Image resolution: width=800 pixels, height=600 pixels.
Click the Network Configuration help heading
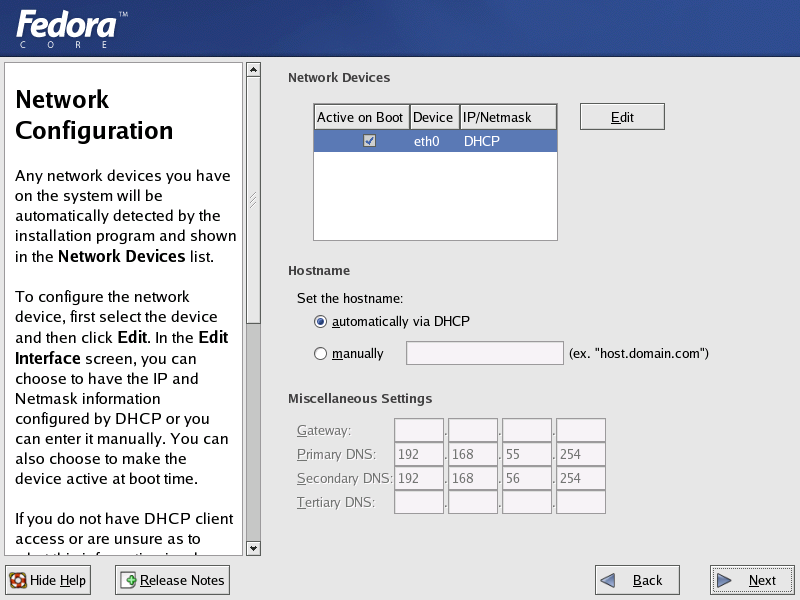(94, 115)
